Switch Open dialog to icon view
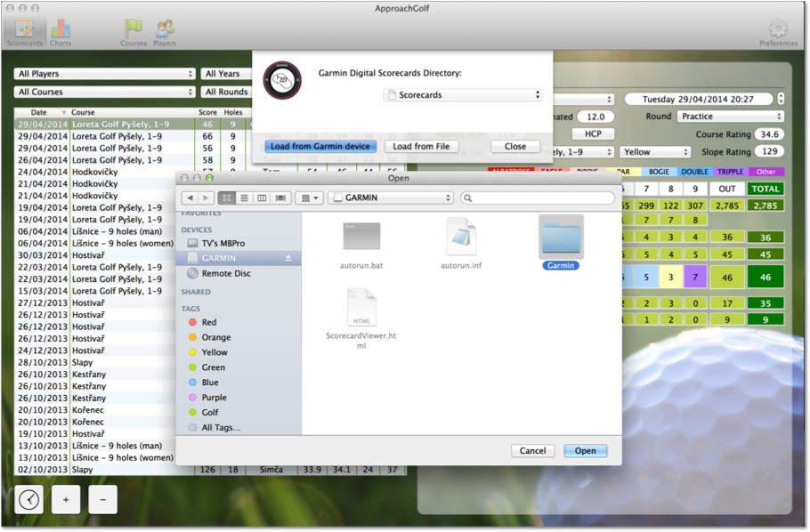810x532 pixels. pyautogui.click(x=226, y=197)
